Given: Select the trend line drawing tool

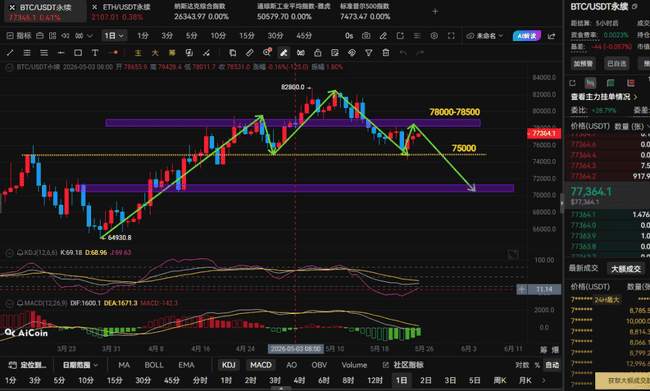Looking at the screenshot, I should tap(10, 53).
